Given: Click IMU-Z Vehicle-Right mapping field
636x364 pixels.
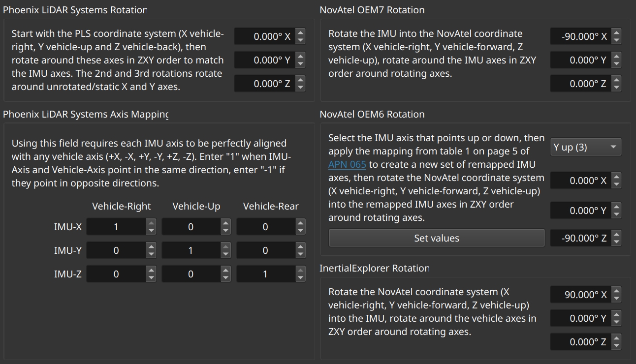Looking at the screenshot, I should click(116, 274).
